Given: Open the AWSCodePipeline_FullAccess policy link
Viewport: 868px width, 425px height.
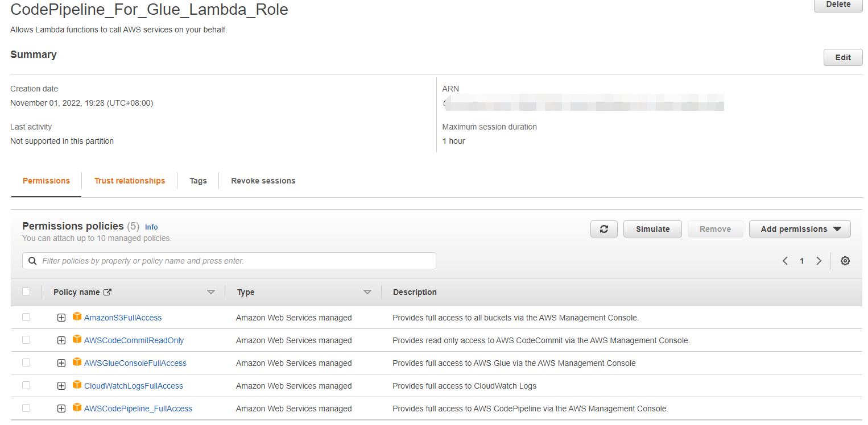Looking at the screenshot, I should (138, 409).
